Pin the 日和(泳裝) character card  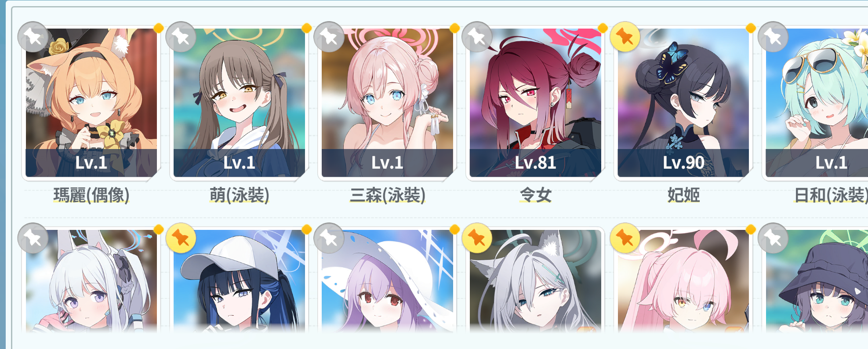(x=774, y=37)
